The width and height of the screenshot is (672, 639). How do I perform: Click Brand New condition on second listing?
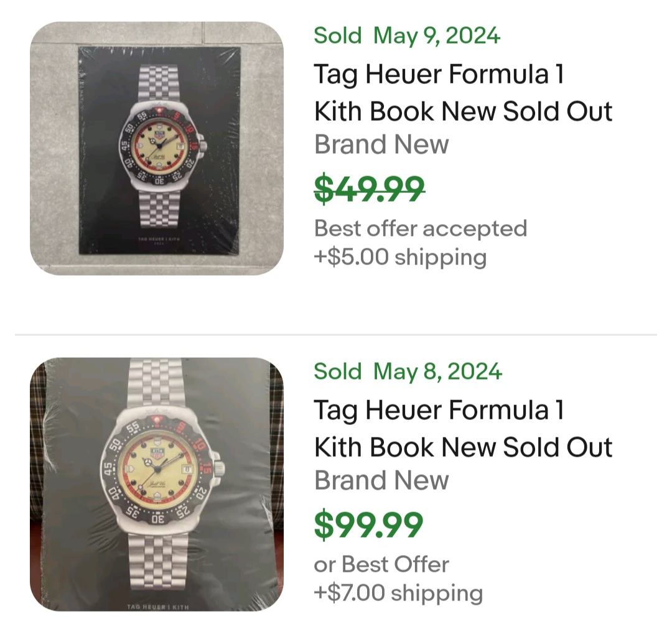(381, 480)
